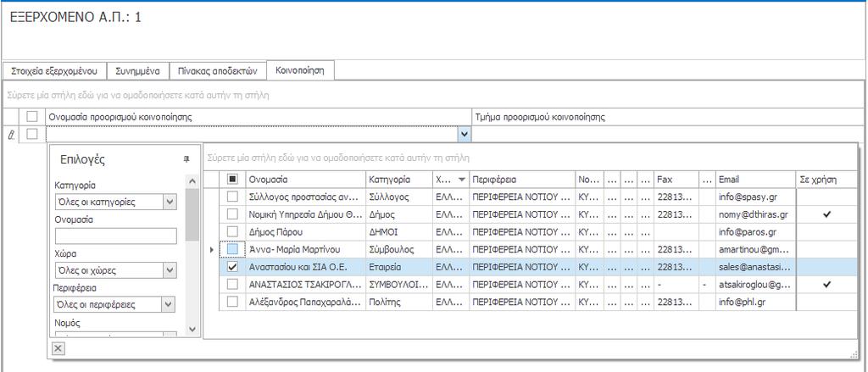
Task: Sort by the Χ... column arrow
Action: click(462, 180)
